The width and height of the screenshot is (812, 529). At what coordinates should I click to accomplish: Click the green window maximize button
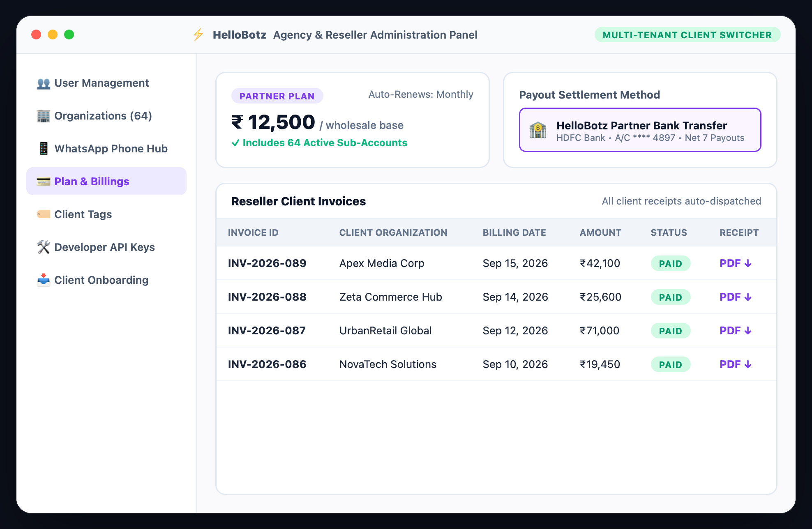click(x=69, y=34)
